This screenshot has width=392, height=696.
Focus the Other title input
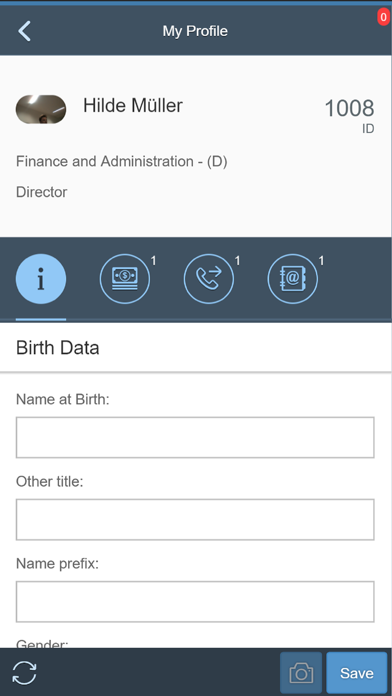(195, 519)
